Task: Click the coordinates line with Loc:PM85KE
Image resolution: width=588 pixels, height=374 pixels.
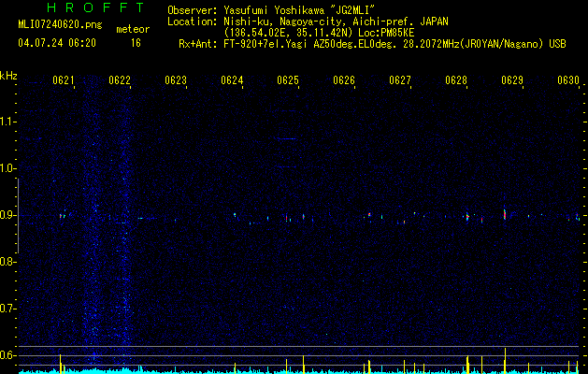Action: point(319,33)
